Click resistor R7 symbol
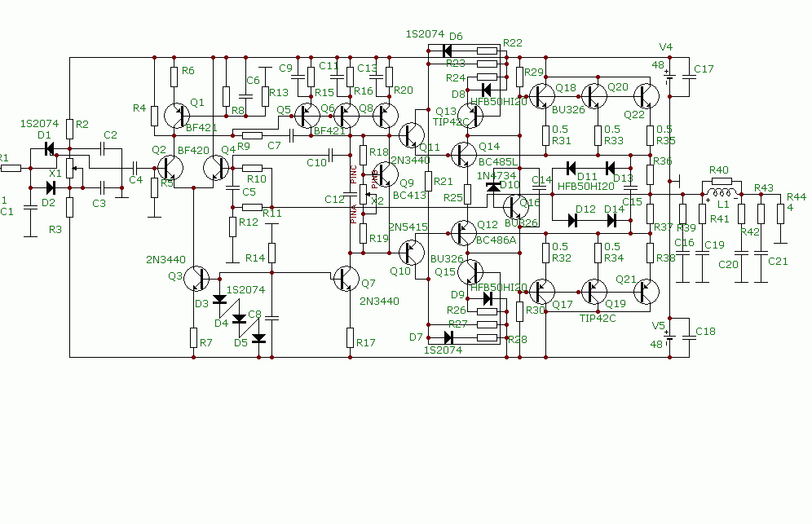Image resolution: width=812 pixels, height=524 pixels. (x=194, y=337)
